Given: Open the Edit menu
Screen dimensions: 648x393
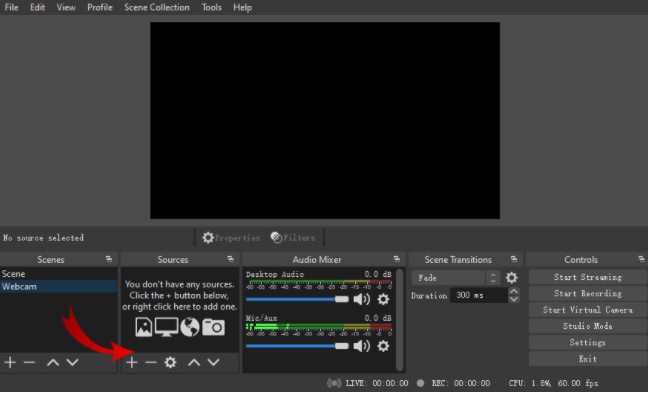Looking at the screenshot, I should pyautogui.click(x=37, y=7).
